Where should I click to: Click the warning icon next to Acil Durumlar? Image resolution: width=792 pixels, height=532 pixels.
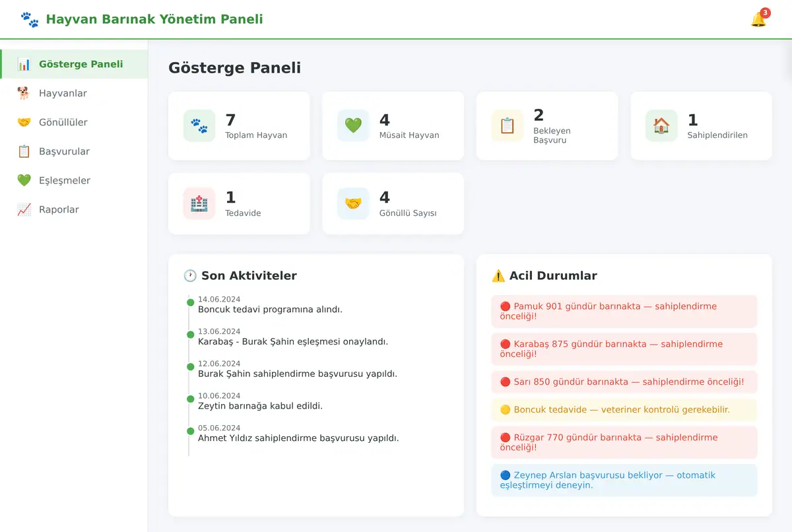[x=498, y=276]
